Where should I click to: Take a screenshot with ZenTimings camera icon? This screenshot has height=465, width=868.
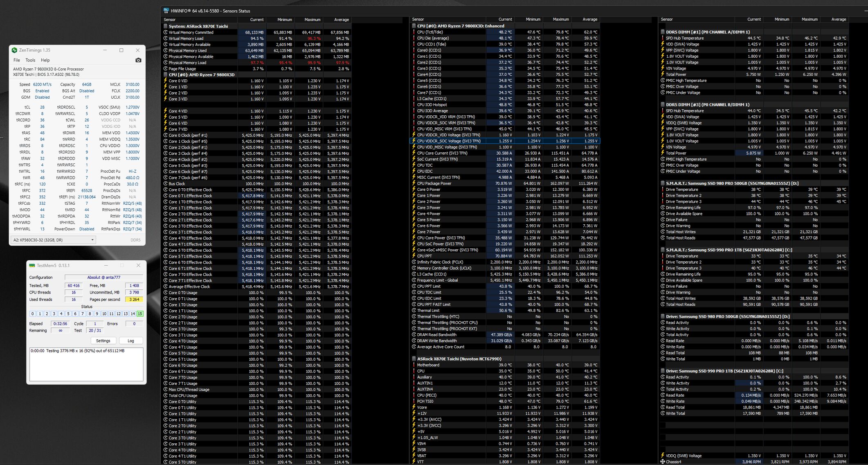point(138,60)
